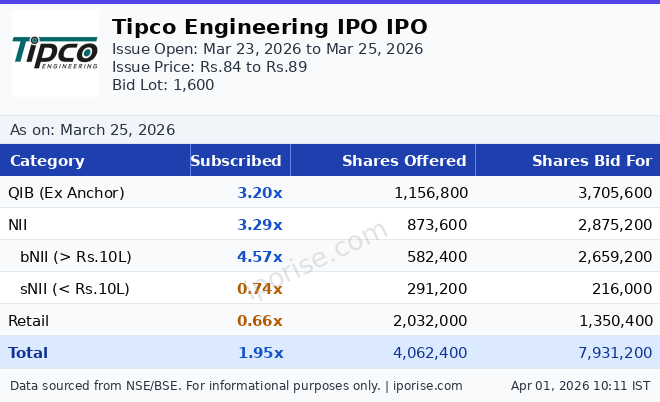Click the bNII 4.57x subscription value

[x=260, y=257]
